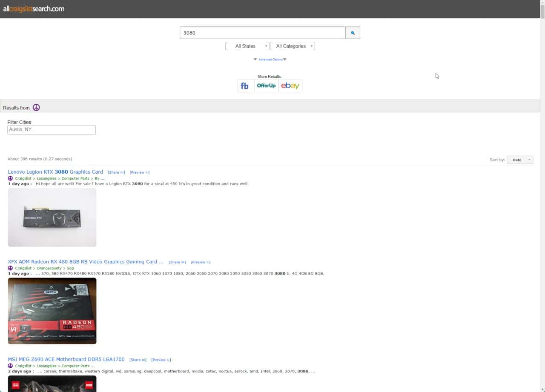Open OfferUp results icon
This screenshot has width=545, height=392.
(266, 86)
